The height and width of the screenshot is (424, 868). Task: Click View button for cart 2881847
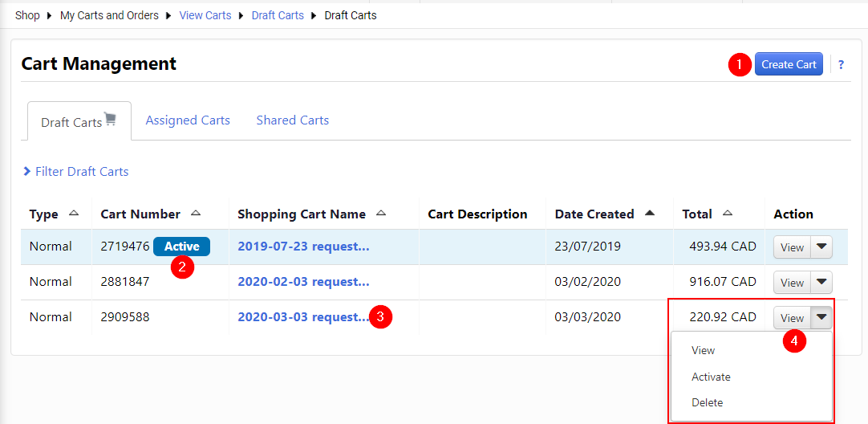pyautogui.click(x=792, y=283)
